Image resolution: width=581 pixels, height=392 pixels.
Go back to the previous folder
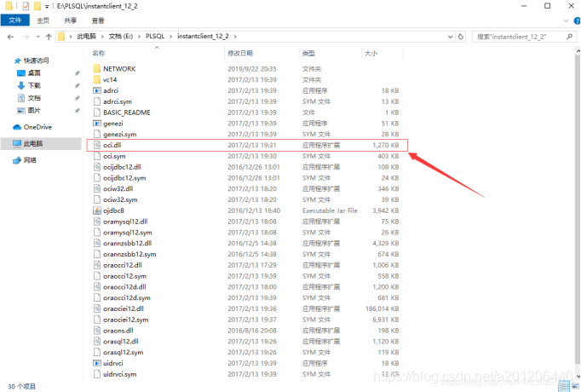(10, 37)
